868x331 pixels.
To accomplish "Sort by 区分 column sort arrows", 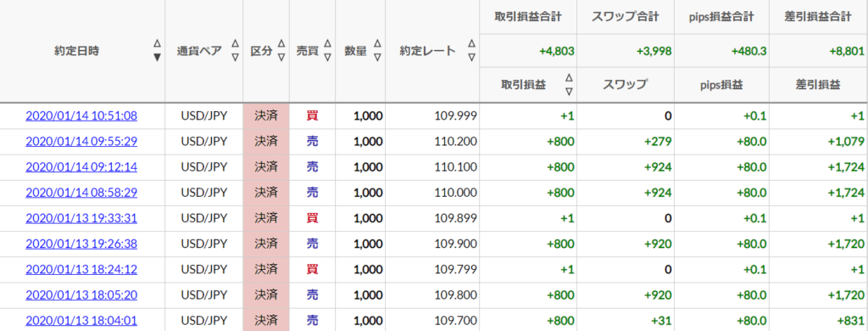I will point(281,50).
